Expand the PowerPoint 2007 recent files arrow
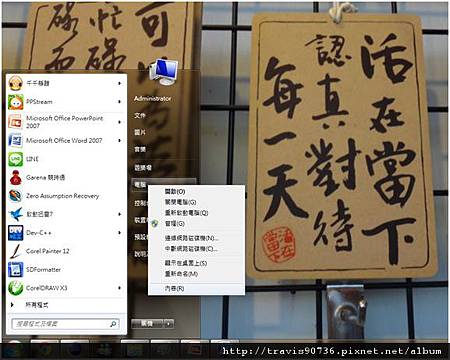450x360 pixels. pyautogui.click(x=119, y=122)
